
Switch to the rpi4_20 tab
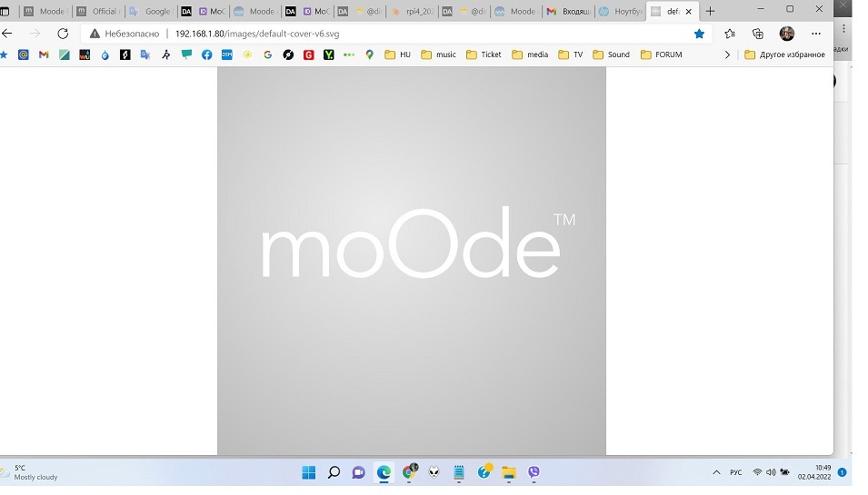tap(413, 11)
